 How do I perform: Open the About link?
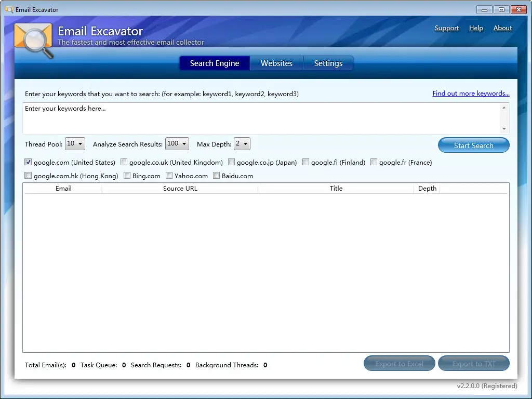(x=502, y=28)
